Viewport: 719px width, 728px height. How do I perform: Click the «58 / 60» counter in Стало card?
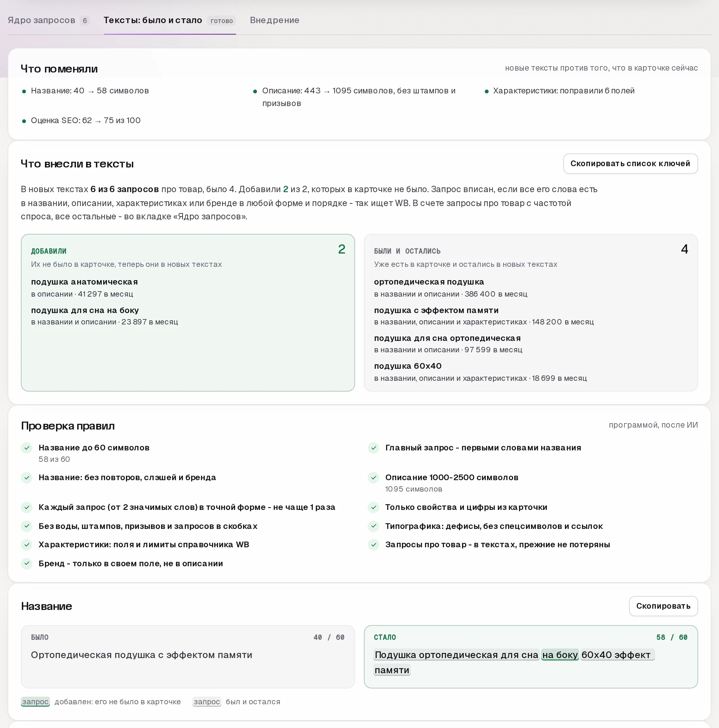pos(672,637)
